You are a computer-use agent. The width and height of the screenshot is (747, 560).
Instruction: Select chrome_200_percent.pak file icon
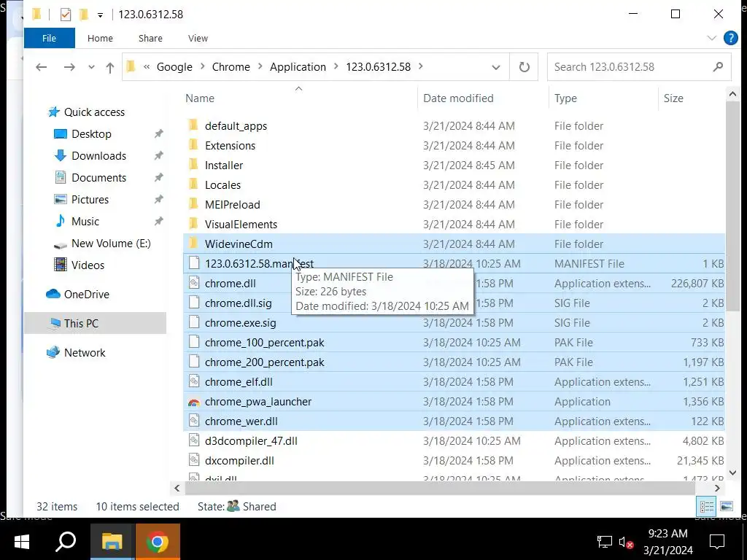(193, 362)
